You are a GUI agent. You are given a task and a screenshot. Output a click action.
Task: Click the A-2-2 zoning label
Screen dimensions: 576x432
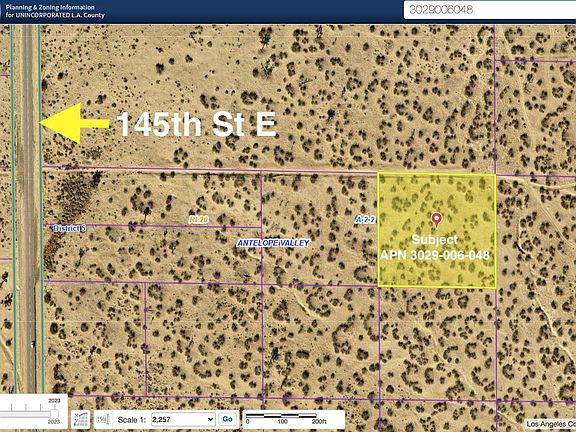[365, 220]
